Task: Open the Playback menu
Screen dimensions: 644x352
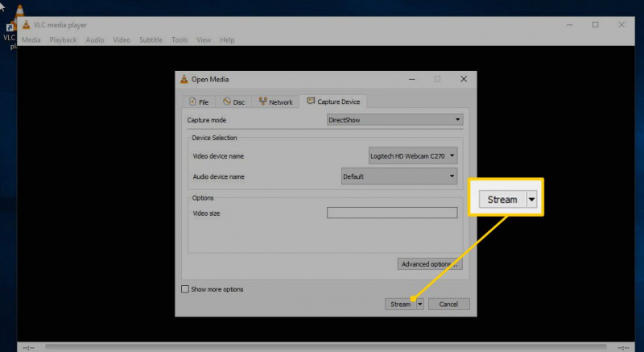Action: tap(64, 39)
